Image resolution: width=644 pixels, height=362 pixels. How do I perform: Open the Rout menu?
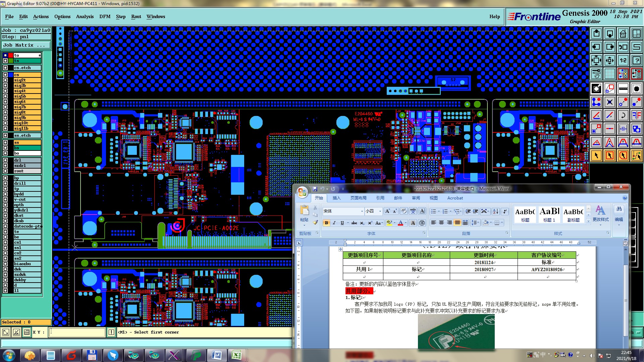[x=136, y=16]
